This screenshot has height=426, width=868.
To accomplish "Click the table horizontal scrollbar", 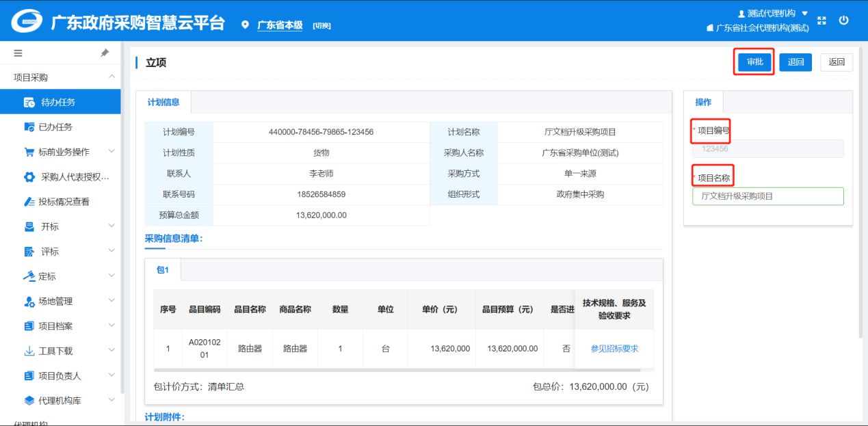I will point(397,370).
